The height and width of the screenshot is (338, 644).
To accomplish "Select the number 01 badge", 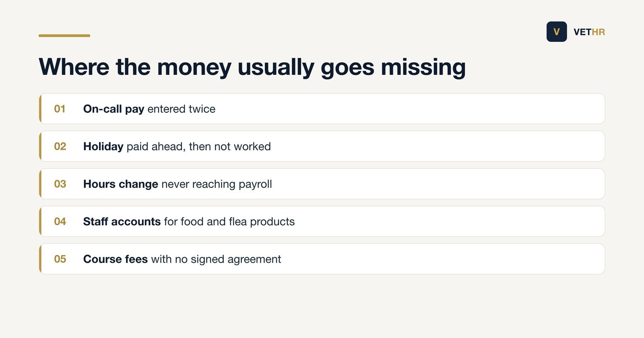I will [x=60, y=109].
